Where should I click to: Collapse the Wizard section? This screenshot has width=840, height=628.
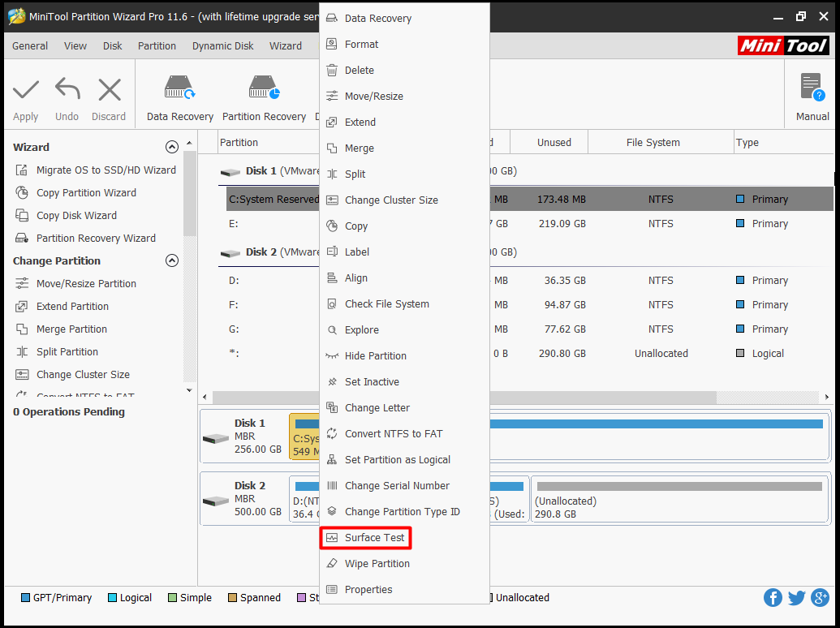pyautogui.click(x=171, y=147)
